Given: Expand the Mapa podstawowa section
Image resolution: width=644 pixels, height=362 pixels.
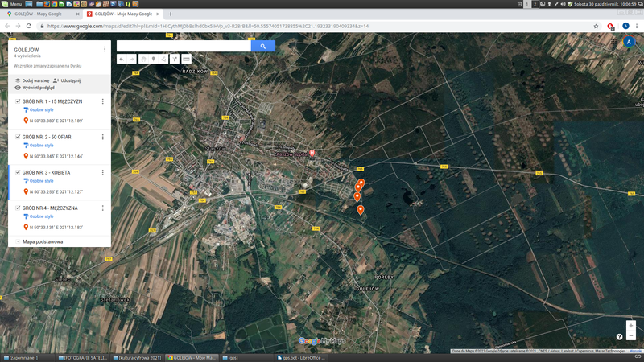Looking at the screenshot, I should 17,241.
